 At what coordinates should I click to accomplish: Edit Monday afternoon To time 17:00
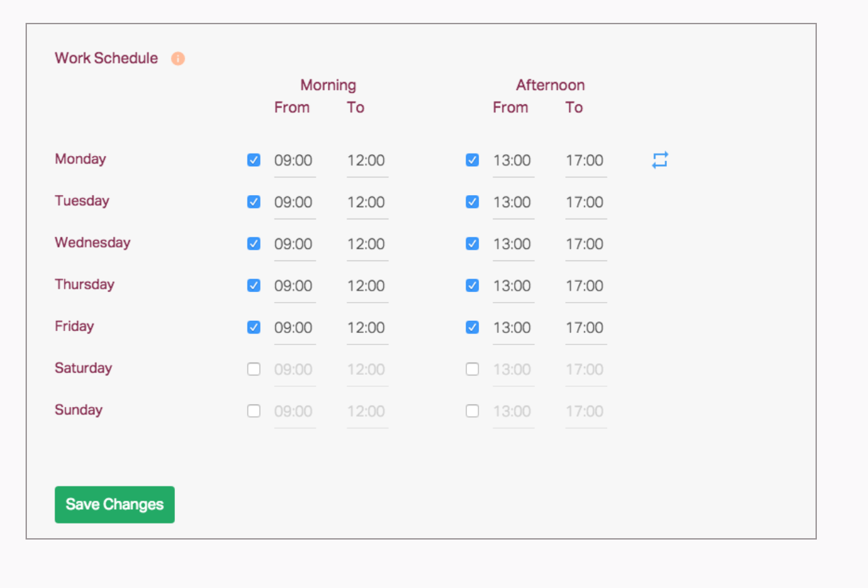tap(586, 161)
